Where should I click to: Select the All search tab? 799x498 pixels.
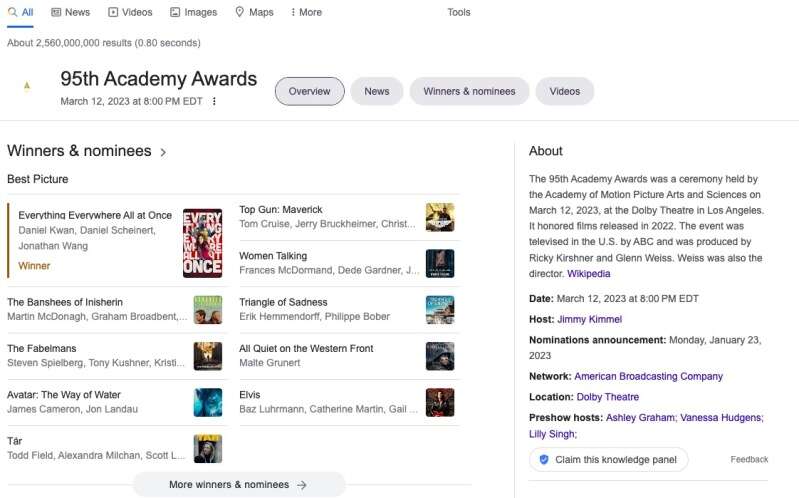[20, 12]
